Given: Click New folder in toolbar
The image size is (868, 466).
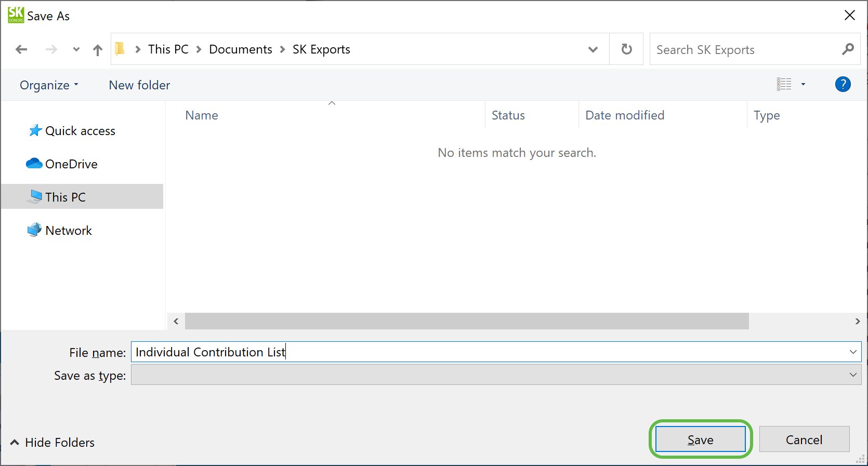Looking at the screenshot, I should (x=139, y=85).
